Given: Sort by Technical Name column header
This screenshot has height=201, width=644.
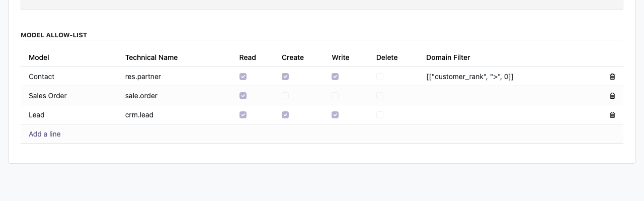Looking at the screenshot, I should point(151,57).
